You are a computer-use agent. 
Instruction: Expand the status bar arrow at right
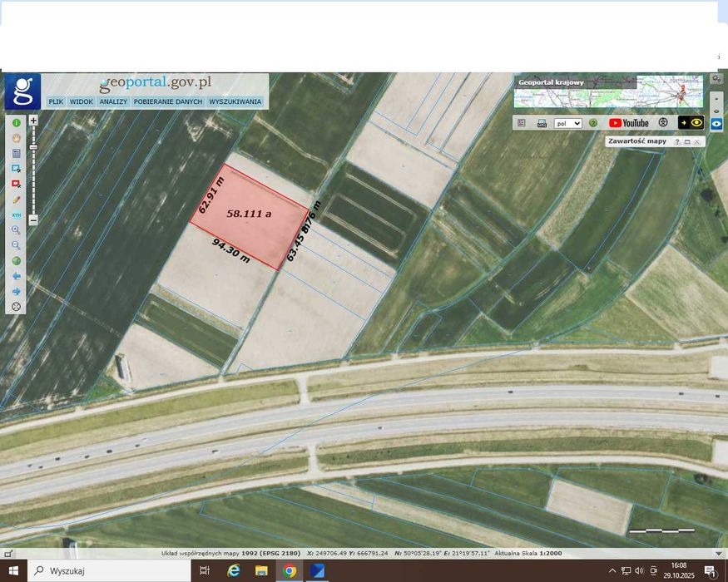719,553
